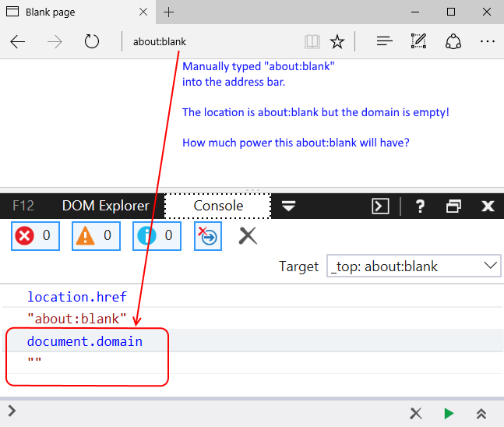The height and width of the screenshot is (427, 504).
Task: Click the Refresh page icon
Action: click(92, 41)
